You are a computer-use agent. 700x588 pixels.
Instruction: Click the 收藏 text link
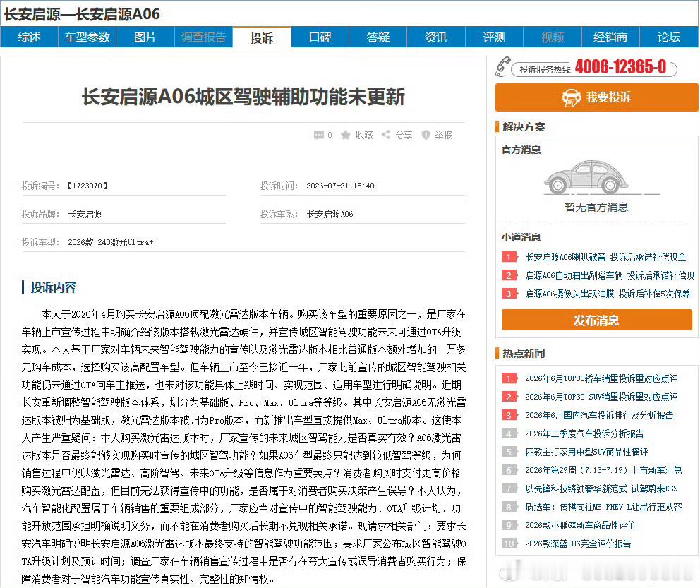click(x=364, y=135)
